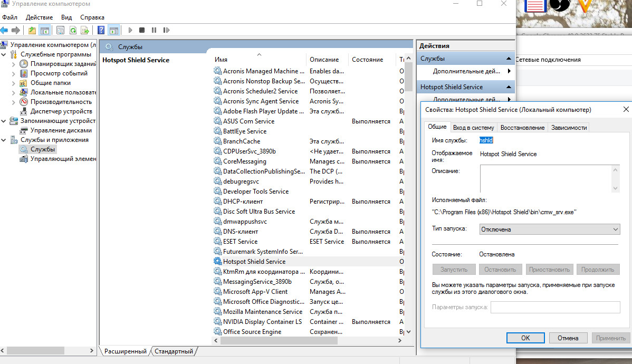
Task: Click the Up One Level folder icon
Action: pos(32,30)
